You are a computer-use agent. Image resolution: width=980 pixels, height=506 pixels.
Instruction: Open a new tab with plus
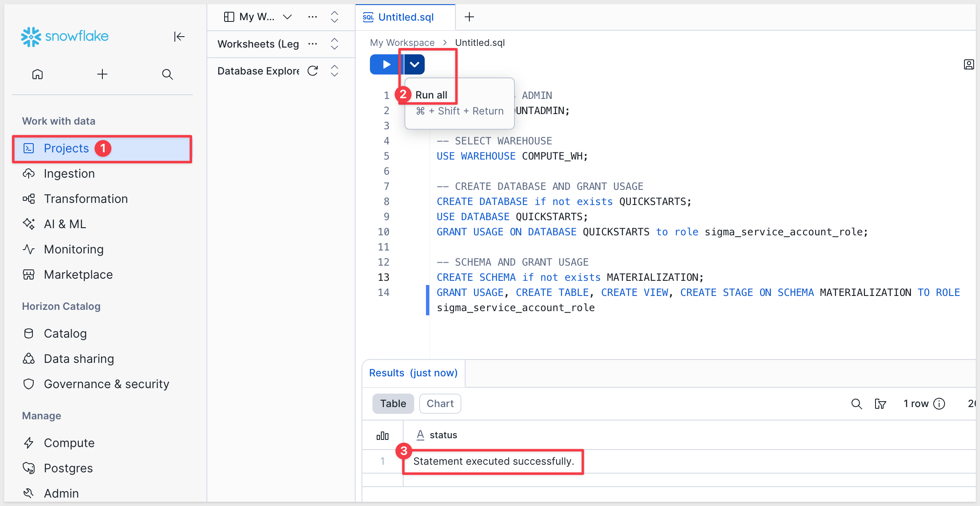[x=469, y=17]
